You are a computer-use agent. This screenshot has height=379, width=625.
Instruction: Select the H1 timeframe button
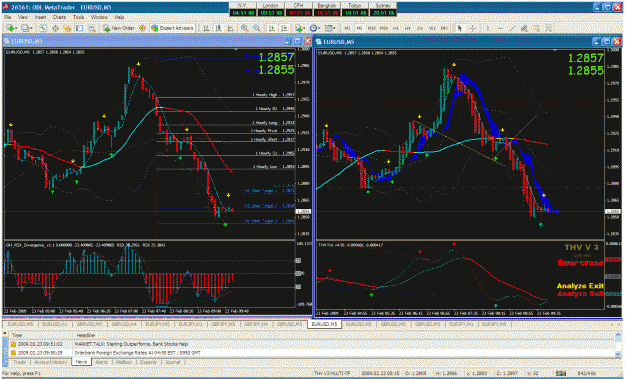click(x=396, y=28)
